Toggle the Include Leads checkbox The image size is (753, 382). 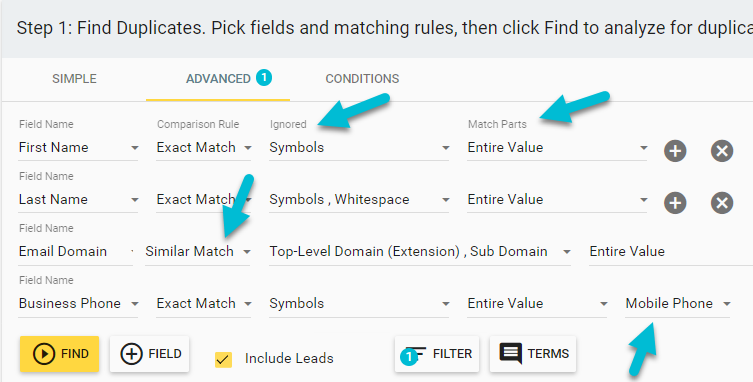223,359
